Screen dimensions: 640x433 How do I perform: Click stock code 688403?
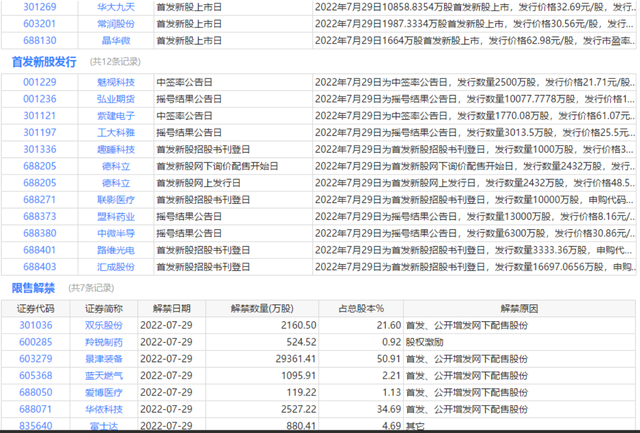[x=40, y=266]
